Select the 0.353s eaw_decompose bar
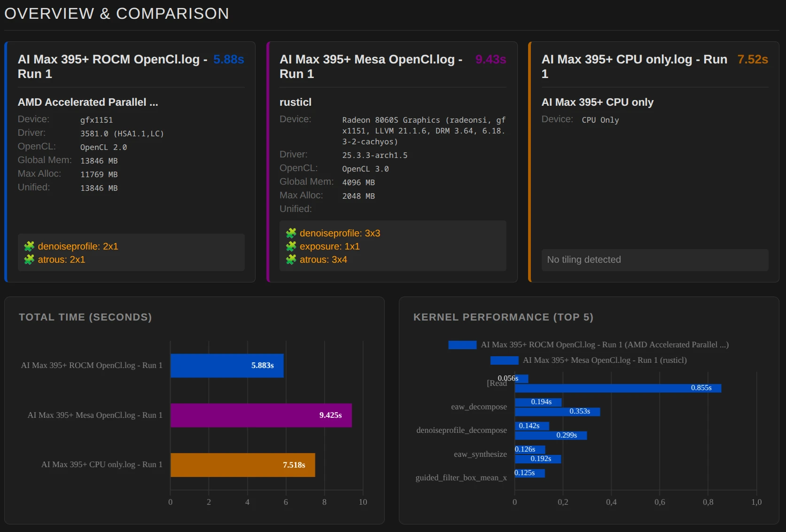Screen dimensions: 786x532 (x=557, y=412)
